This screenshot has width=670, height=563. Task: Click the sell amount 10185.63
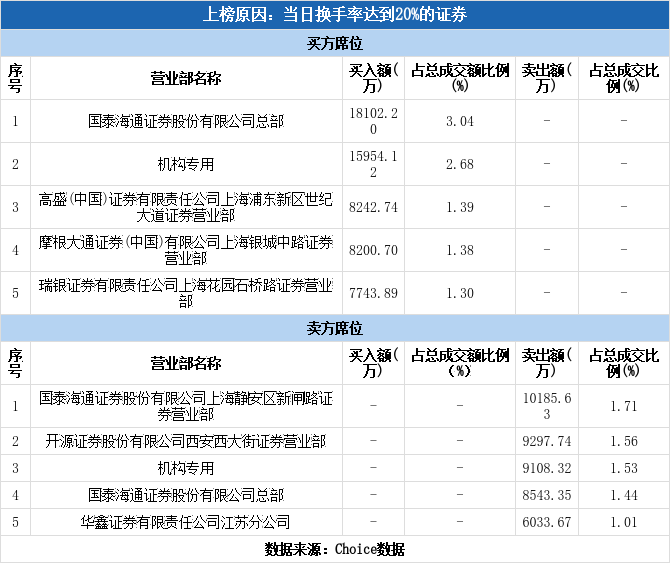(547, 406)
